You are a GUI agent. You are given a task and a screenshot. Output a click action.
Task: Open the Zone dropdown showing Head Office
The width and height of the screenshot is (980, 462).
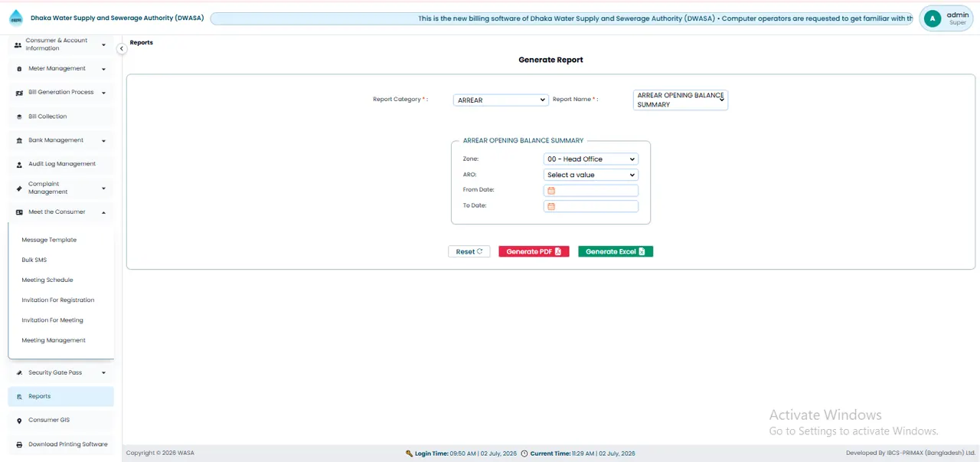coord(590,159)
